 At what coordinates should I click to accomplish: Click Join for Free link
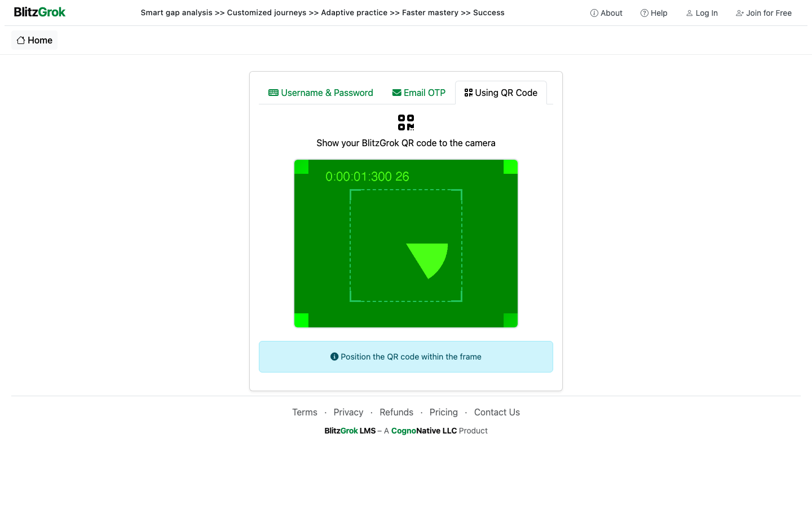(x=764, y=13)
